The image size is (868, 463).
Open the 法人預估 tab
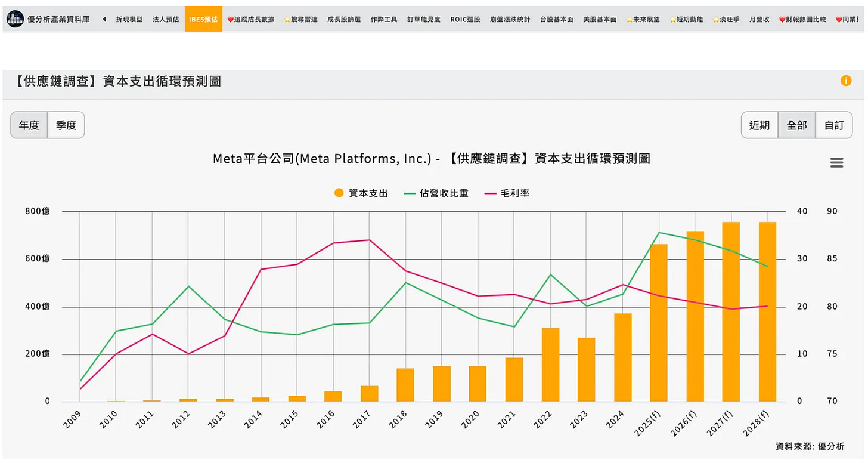click(166, 20)
